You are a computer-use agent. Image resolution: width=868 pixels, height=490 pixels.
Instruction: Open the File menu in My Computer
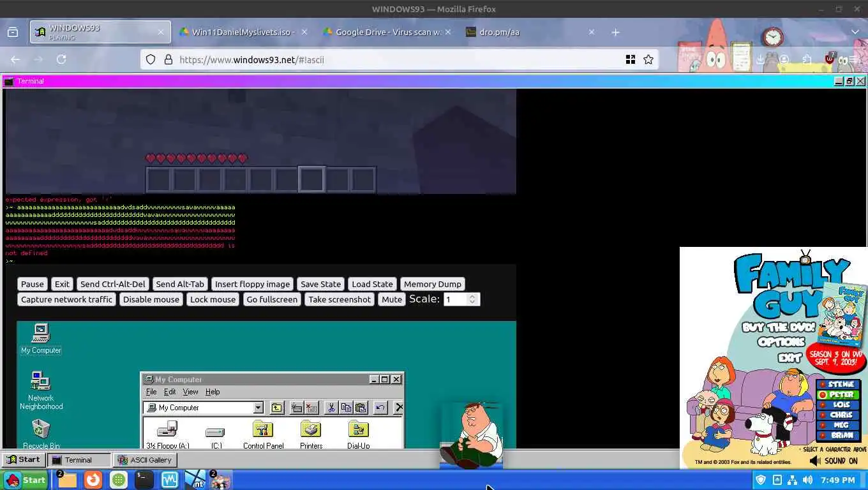pos(151,392)
